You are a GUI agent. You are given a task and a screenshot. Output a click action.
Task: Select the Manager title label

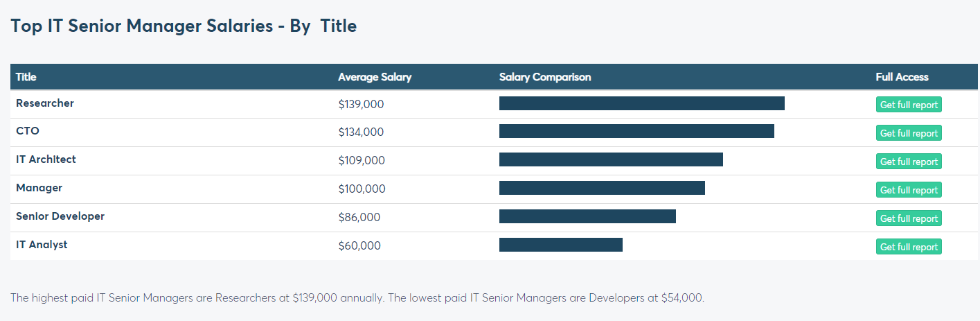click(39, 188)
